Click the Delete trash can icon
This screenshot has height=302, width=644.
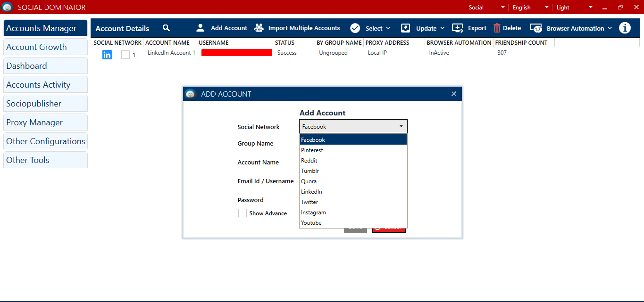coord(497,28)
